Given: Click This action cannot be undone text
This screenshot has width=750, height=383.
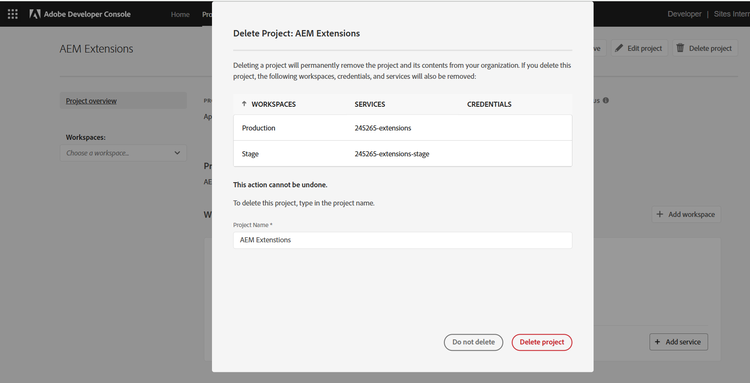Looking at the screenshot, I should [x=280, y=185].
